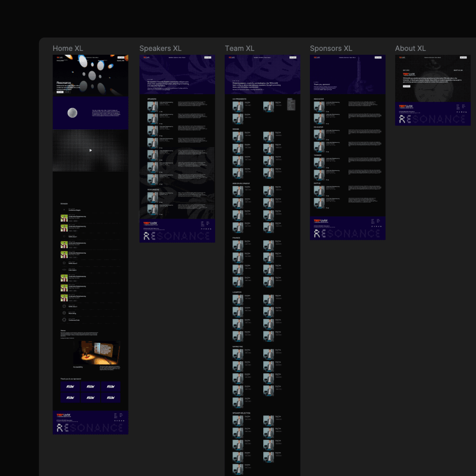This screenshot has height=476, width=476.
Task: Select the WEB DEVELOPMENT heading in Team XL
Action: pos(241,183)
